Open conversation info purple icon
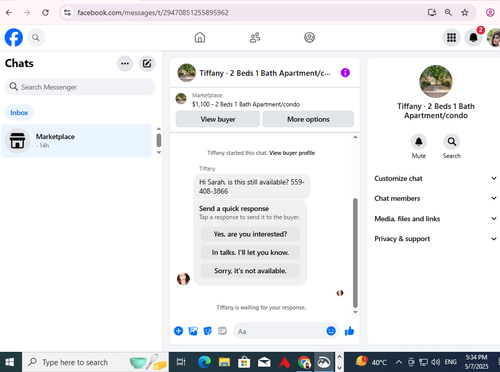Screen dimensions: 500x372 [x=345, y=73]
